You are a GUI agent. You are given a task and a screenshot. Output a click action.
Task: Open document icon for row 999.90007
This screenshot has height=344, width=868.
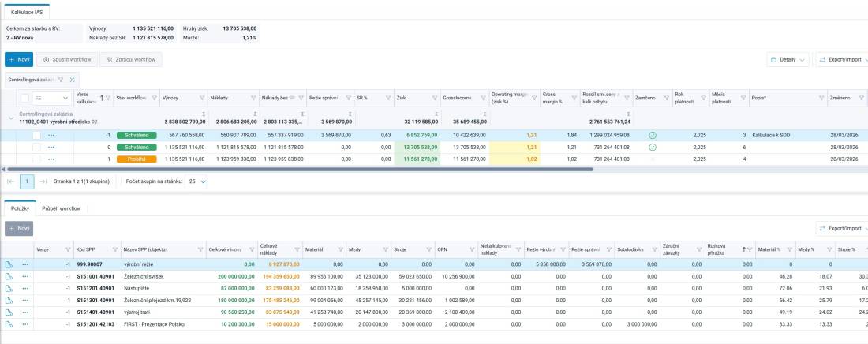[9, 265]
